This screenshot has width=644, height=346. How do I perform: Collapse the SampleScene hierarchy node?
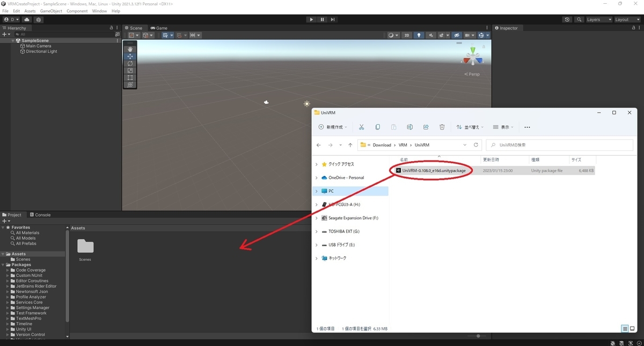pyautogui.click(x=13, y=40)
